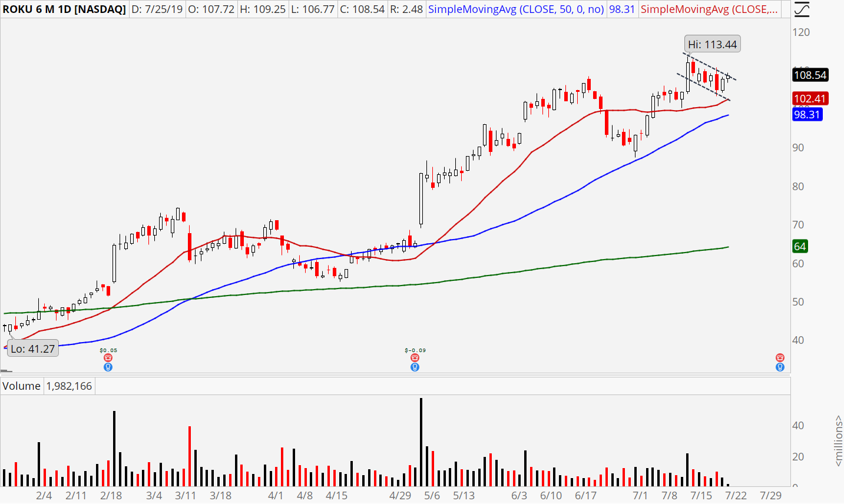Click the 40 label on the price axis
844x504 pixels.
click(x=798, y=340)
